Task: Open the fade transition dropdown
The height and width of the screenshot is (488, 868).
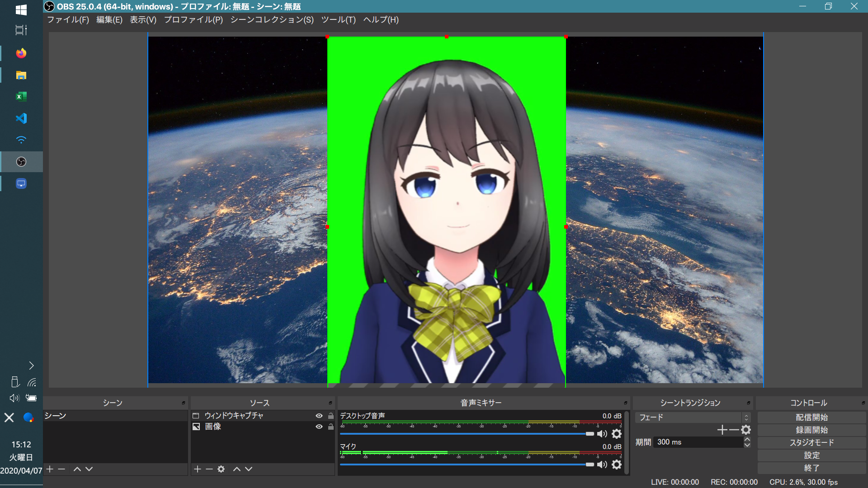Action: (x=693, y=418)
